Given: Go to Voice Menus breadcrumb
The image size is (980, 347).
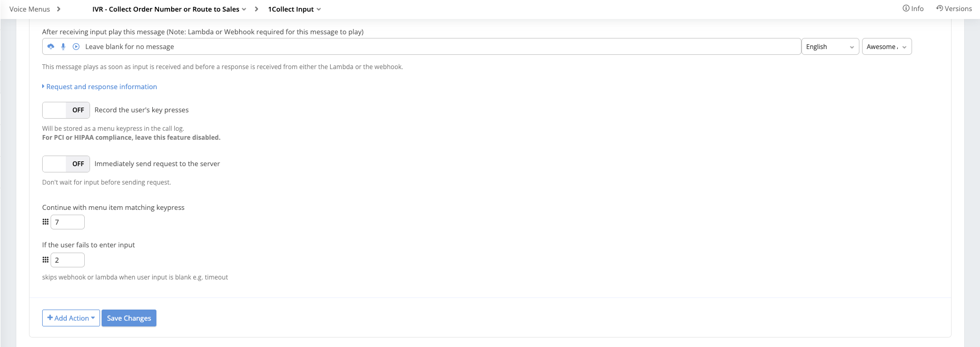Looking at the screenshot, I should (x=29, y=9).
